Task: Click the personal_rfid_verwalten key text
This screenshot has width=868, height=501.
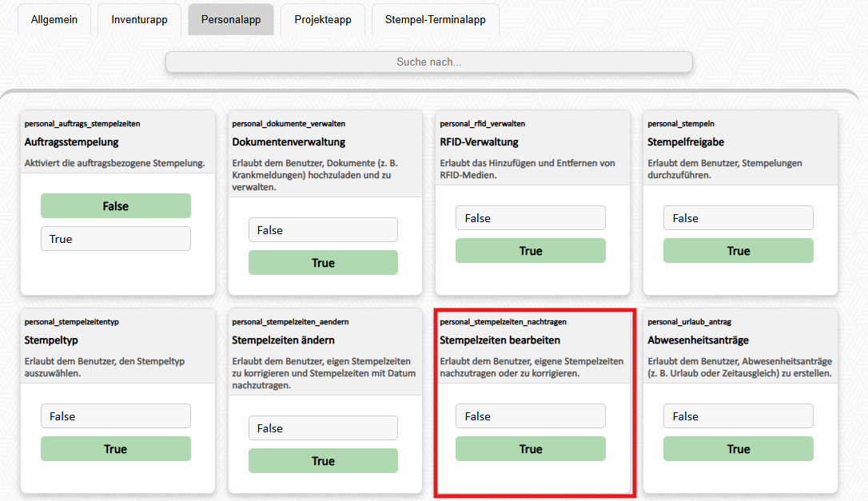Action: pos(483,123)
